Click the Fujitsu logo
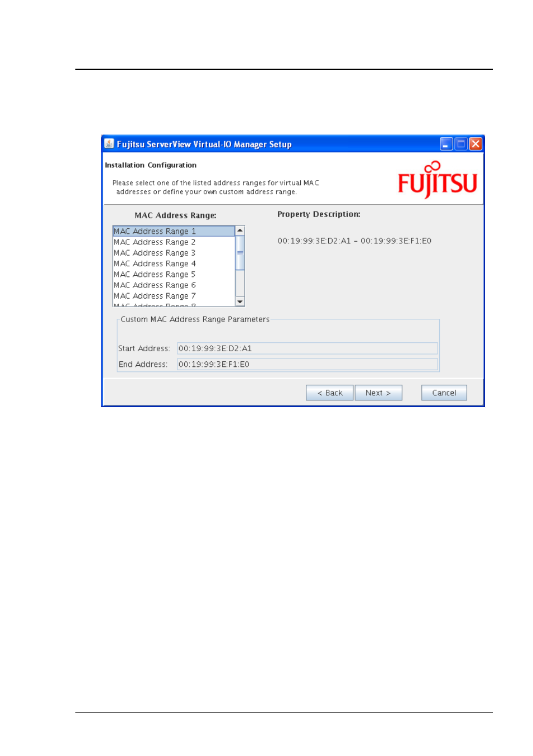Viewport: 533px width, 756px height. tap(438, 180)
